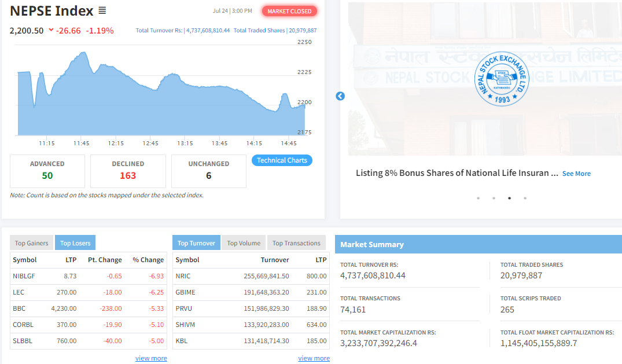Click GBIME turnover 191,648,363.20
The image size is (622, 364).
point(266,292)
